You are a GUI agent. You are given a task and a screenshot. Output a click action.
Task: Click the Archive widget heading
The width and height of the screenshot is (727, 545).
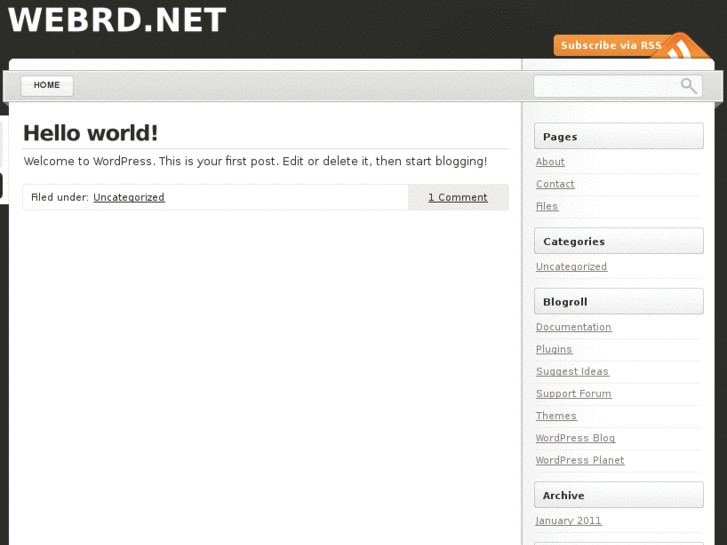pos(619,495)
